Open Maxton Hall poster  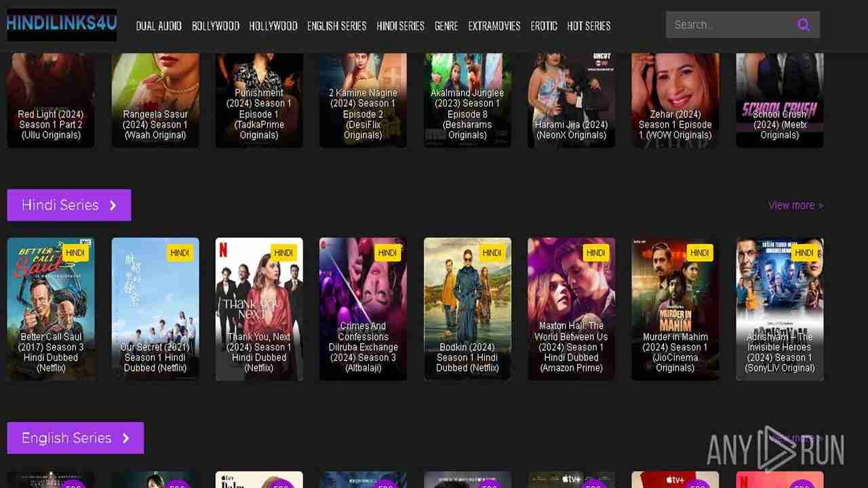pyautogui.click(x=572, y=309)
